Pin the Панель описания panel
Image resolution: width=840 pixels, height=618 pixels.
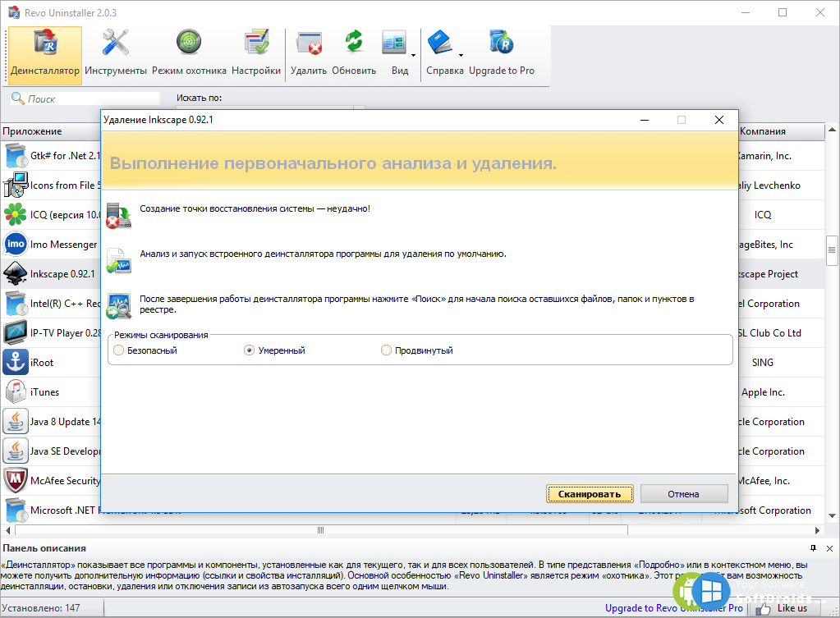pos(813,548)
